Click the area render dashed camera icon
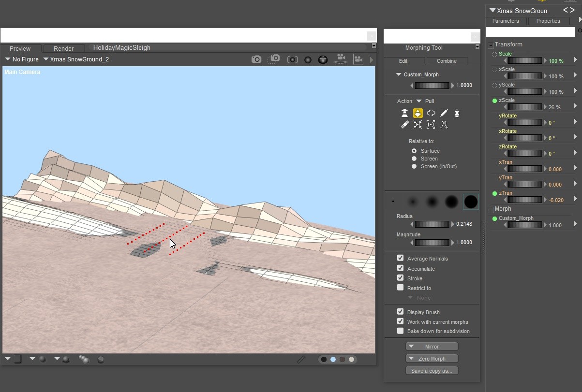Image resolution: width=582 pixels, height=392 pixels. 274,59
